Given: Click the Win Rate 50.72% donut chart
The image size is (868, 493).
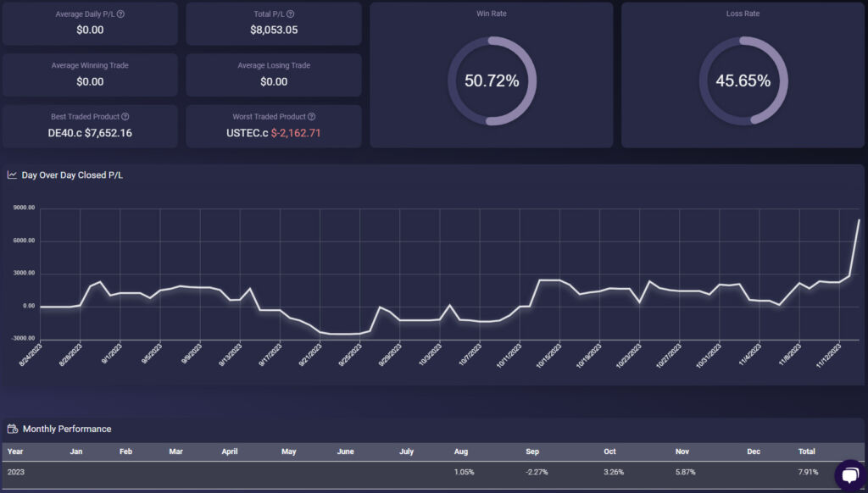Looking at the screenshot, I should [x=492, y=80].
